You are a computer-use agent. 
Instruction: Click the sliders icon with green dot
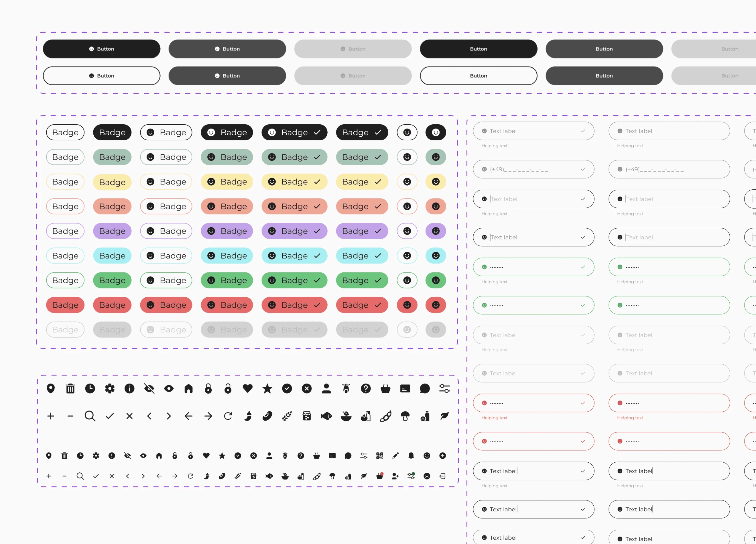click(411, 476)
